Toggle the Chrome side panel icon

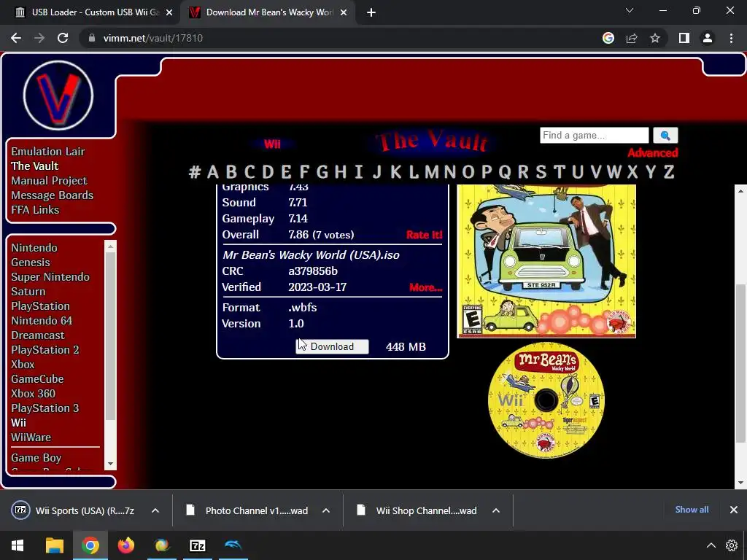click(684, 38)
